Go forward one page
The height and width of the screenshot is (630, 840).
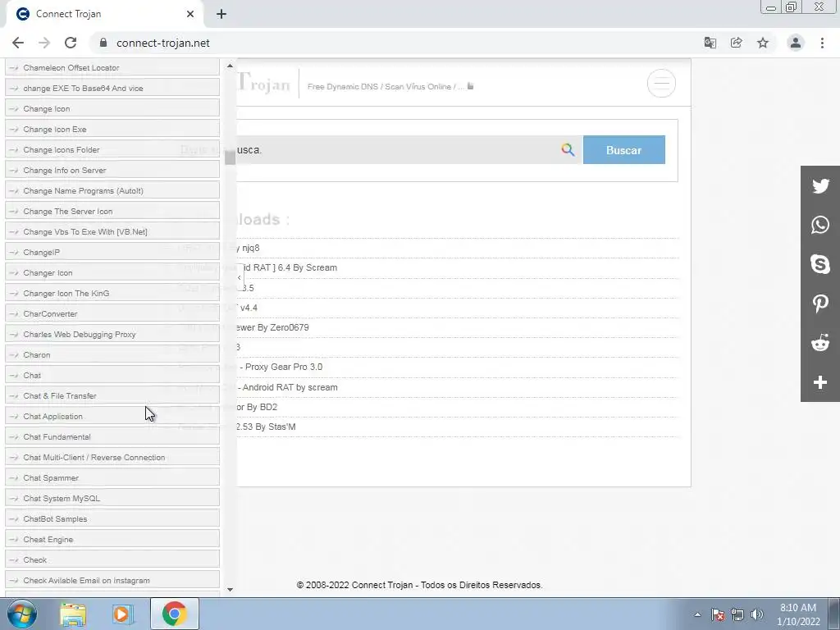coord(44,43)
